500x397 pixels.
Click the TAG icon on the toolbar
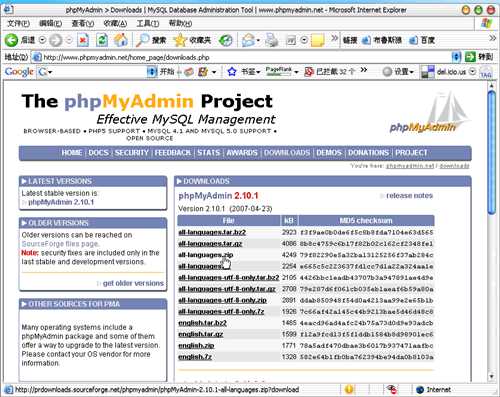click(486, 72)
